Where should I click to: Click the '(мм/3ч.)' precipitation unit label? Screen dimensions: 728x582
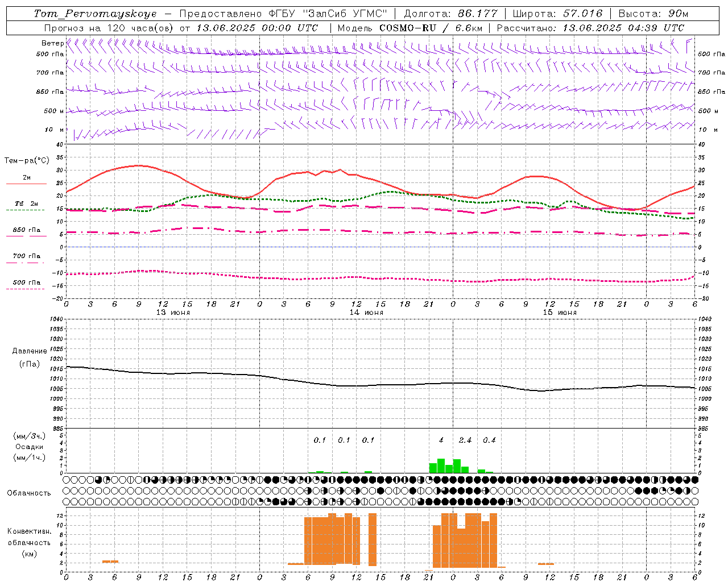tap(30, 436)
